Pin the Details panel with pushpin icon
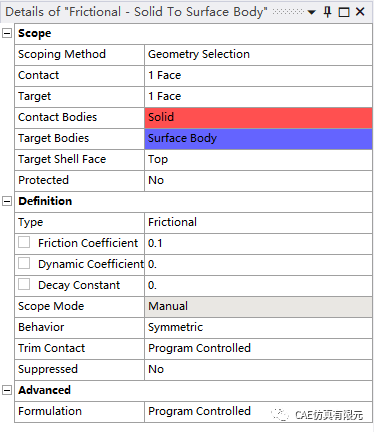The image size is (374, 432). click(328, 12)
